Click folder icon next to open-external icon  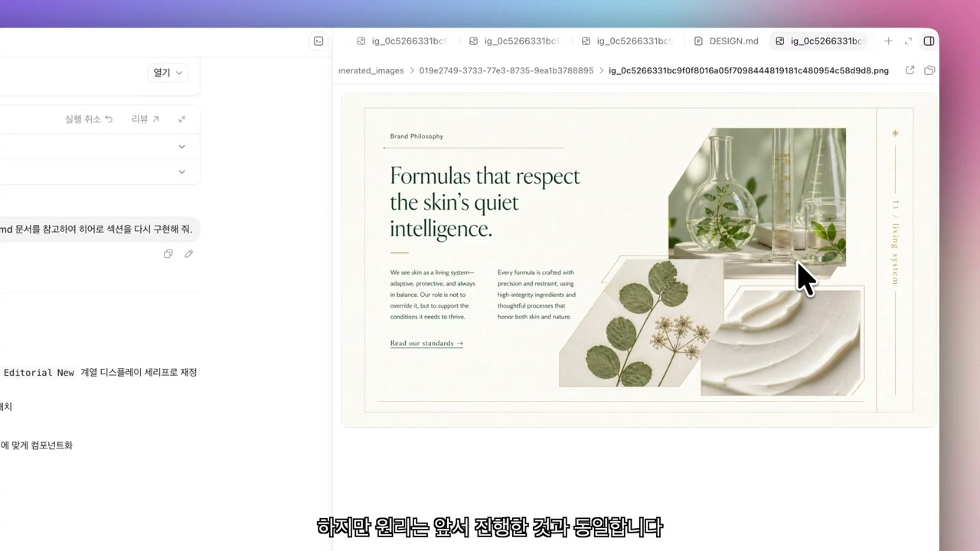point(929,70)
